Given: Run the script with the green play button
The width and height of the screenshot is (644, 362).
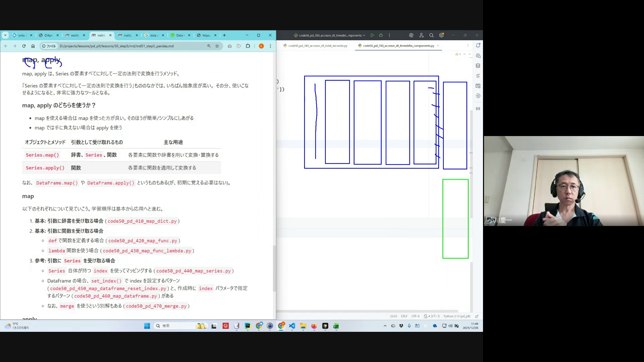Looking at the screenshot, I should click(x=372, y=35).
